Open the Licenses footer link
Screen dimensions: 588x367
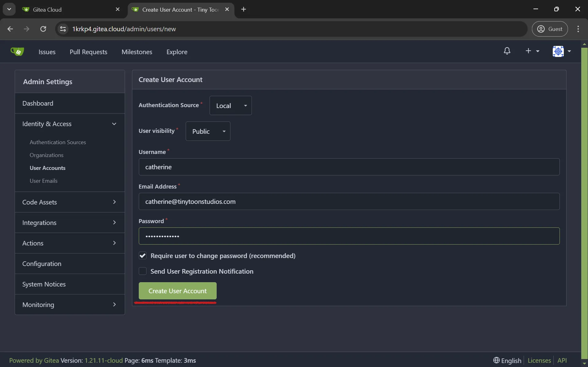pyautogui.click(x=539, y=360)
